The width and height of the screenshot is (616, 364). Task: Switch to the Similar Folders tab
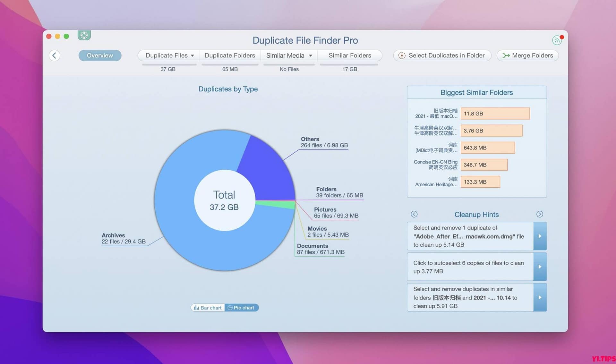pyautogui.click(x=349, y=55)
